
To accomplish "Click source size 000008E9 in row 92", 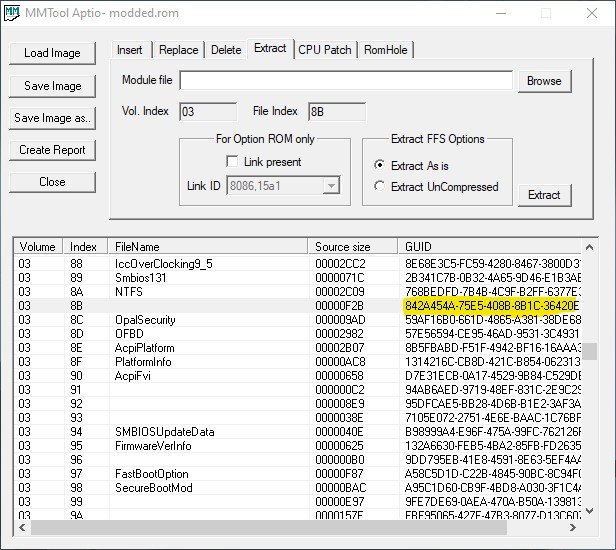I will pyautogui.click(x=340, y=404).
